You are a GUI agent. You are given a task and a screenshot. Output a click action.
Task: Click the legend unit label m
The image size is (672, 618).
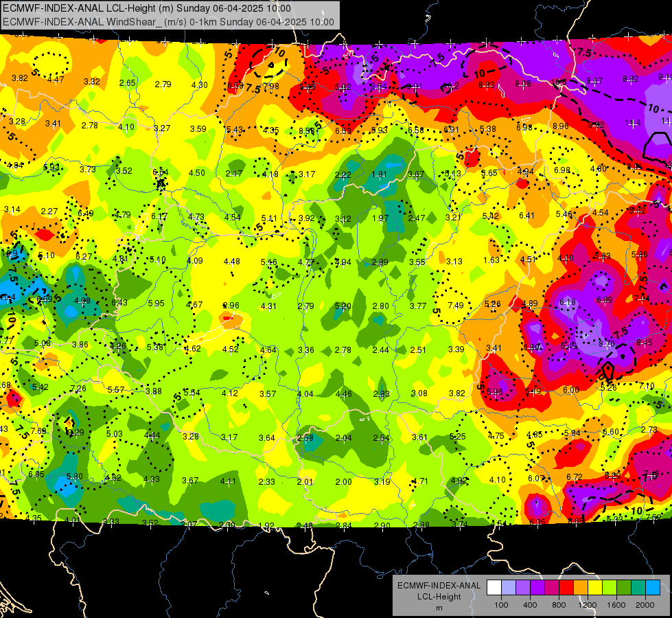(439, 608)
